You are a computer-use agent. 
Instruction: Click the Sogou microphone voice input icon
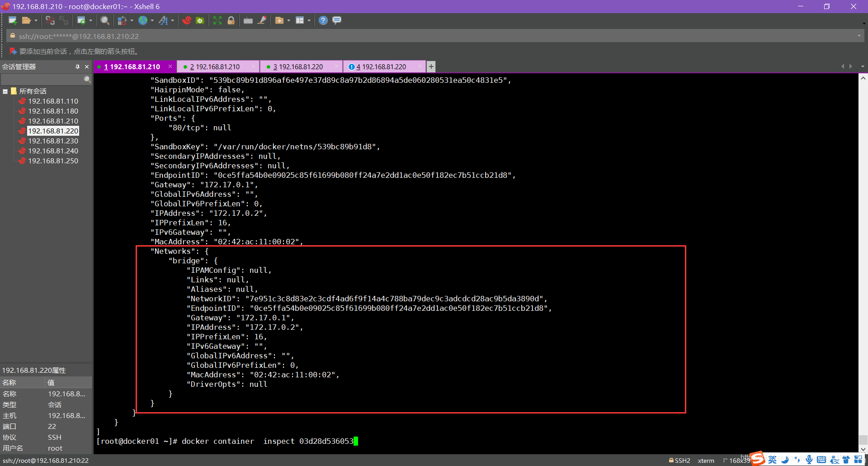[809, 459]
